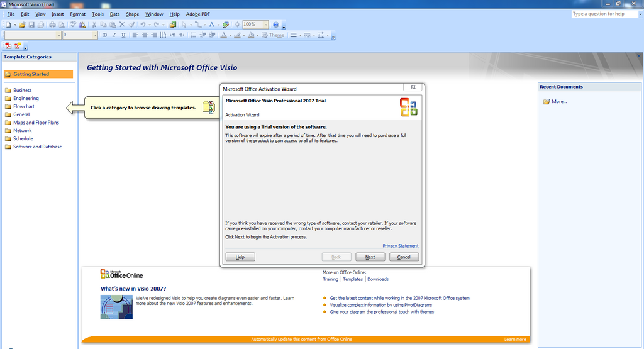Click the Print icon in the toolbar
The height and width of the screenshot is (349, 644).
coord(53,25)
